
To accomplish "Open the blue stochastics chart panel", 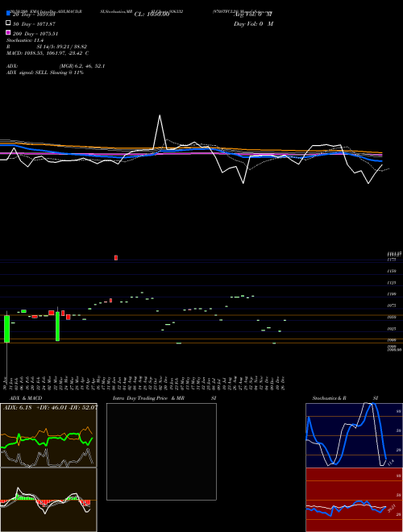I will (354, 435).
